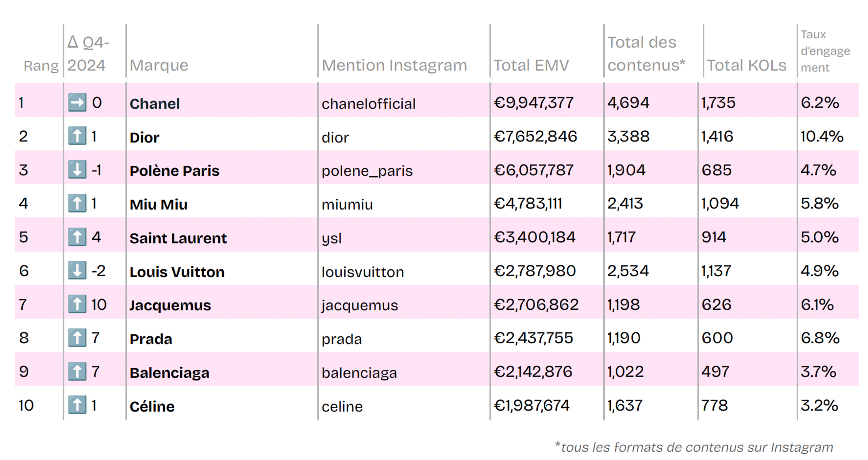Screen dimensions: 868x460
Task: Click the up-arrow icon next to Saint Laurent
Action: tap(78, 238)
